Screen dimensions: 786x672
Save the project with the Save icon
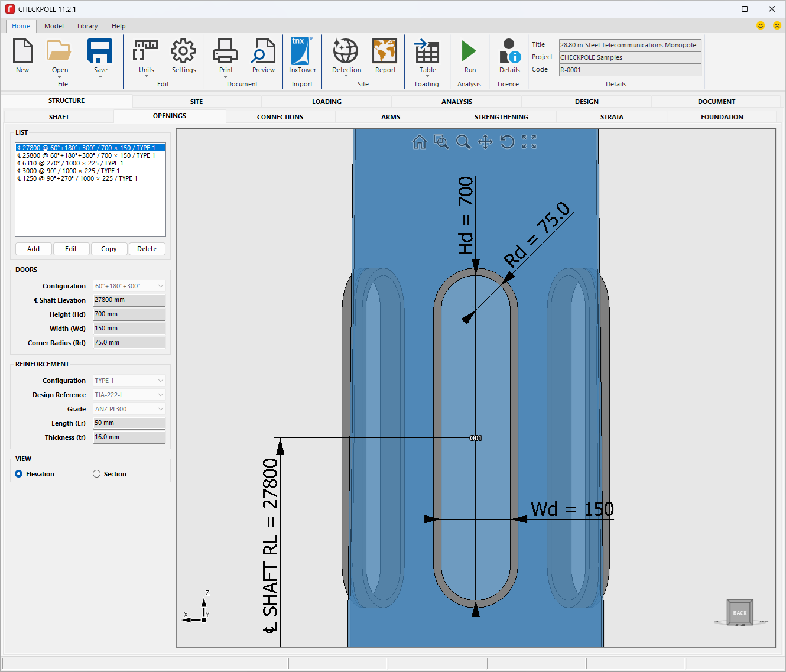pos(100,51)
